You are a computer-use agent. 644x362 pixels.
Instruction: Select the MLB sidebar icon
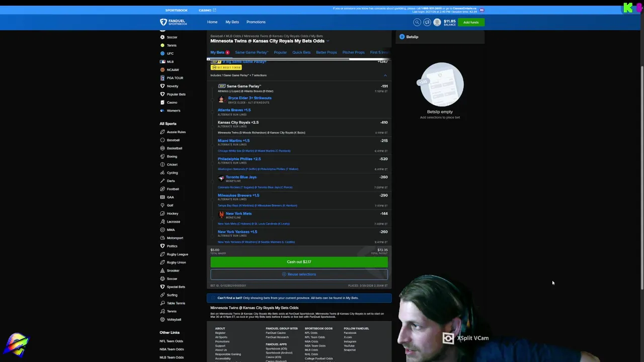pos(162,61)
